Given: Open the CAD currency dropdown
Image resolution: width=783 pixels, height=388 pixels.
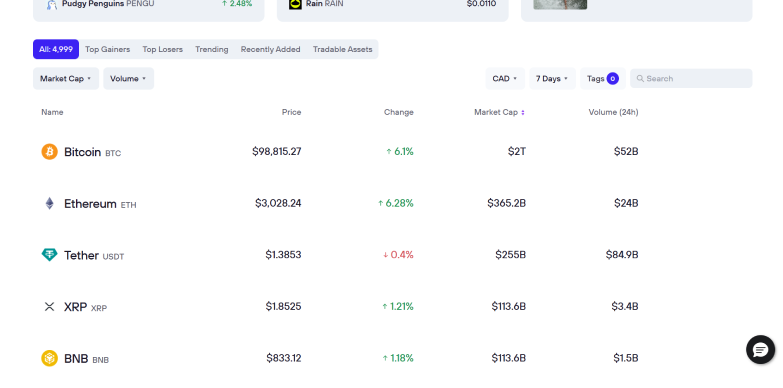Looking at the screenshot, I should [x=505, y=78].
